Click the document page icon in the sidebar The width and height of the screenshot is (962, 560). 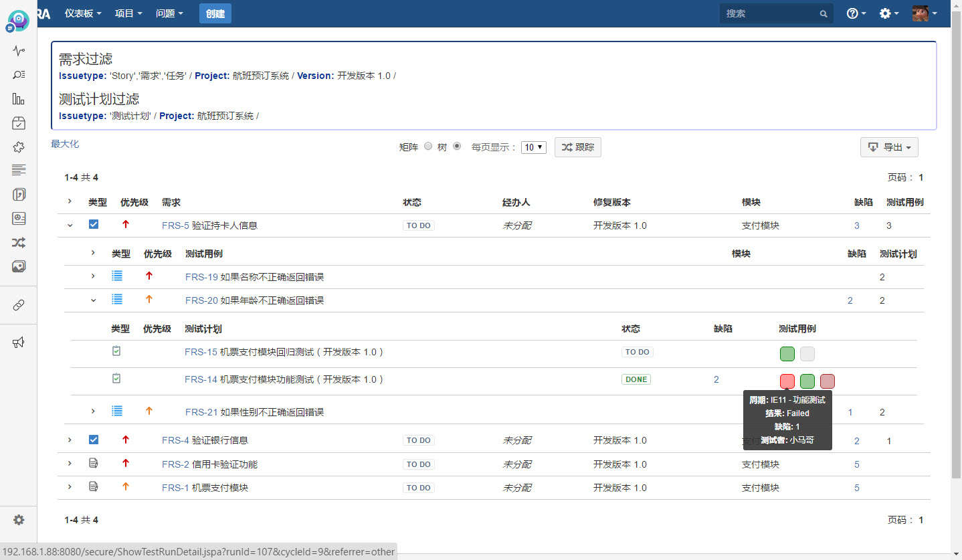[x=19, y=195]
